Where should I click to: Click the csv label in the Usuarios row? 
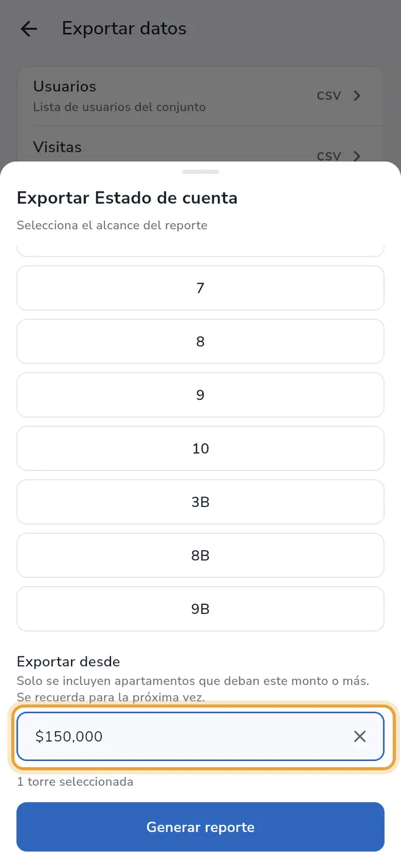[x=329, y=95]
